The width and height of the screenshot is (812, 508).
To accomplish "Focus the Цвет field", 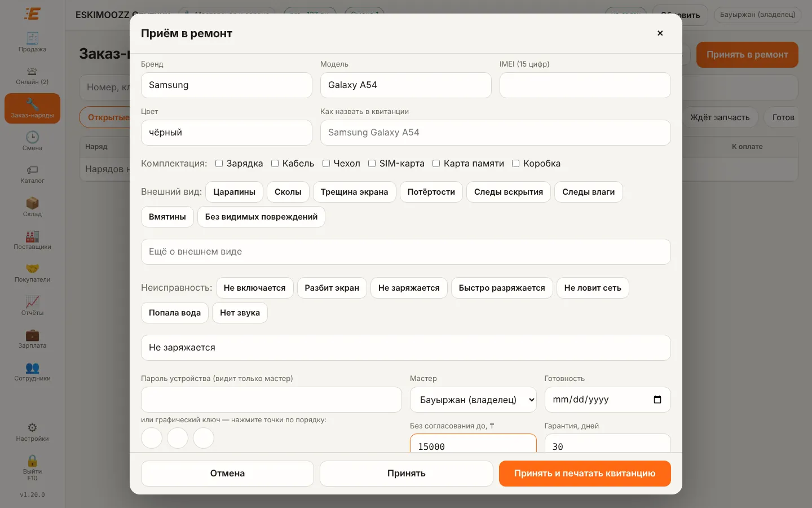I will (x=227, y=133).
